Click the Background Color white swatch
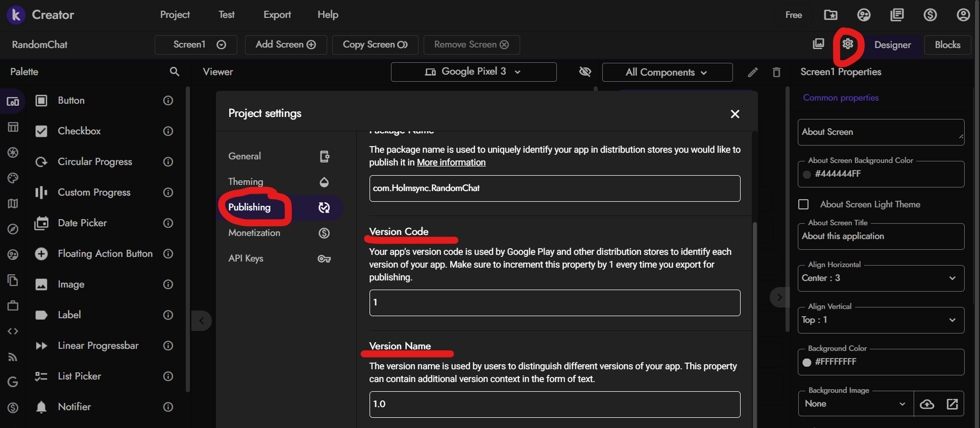This screenshot has width=980, height=428. click(x=807, y=362)
